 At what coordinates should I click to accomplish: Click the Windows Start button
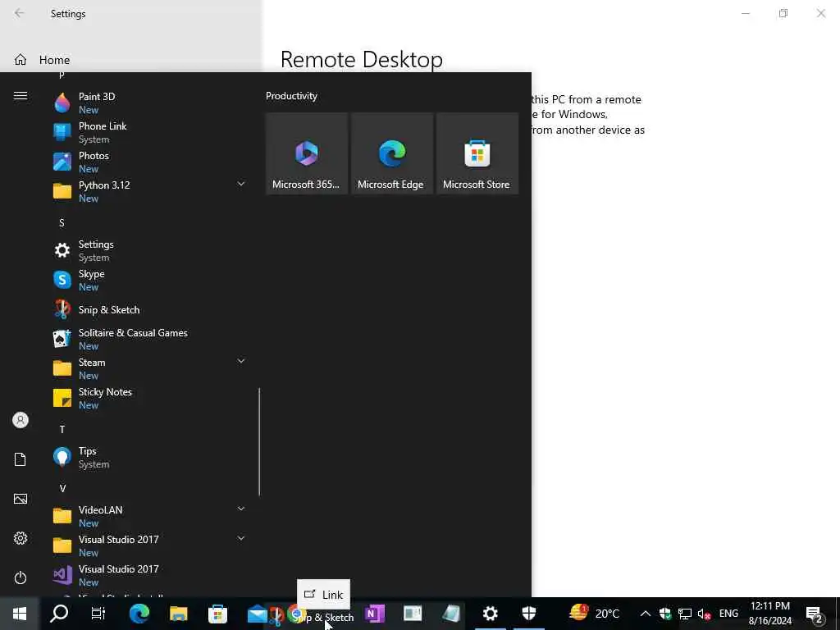click(x=20, y=614)
